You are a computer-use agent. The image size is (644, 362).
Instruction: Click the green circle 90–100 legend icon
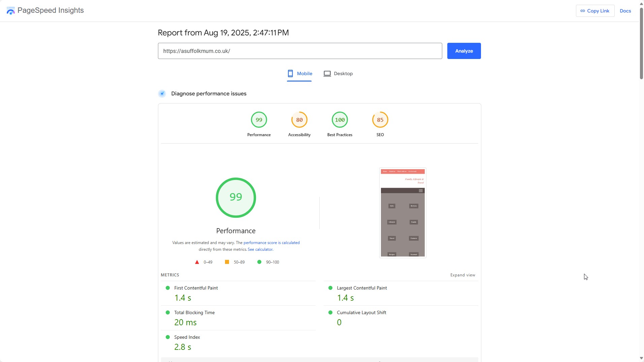coord(259,262)
